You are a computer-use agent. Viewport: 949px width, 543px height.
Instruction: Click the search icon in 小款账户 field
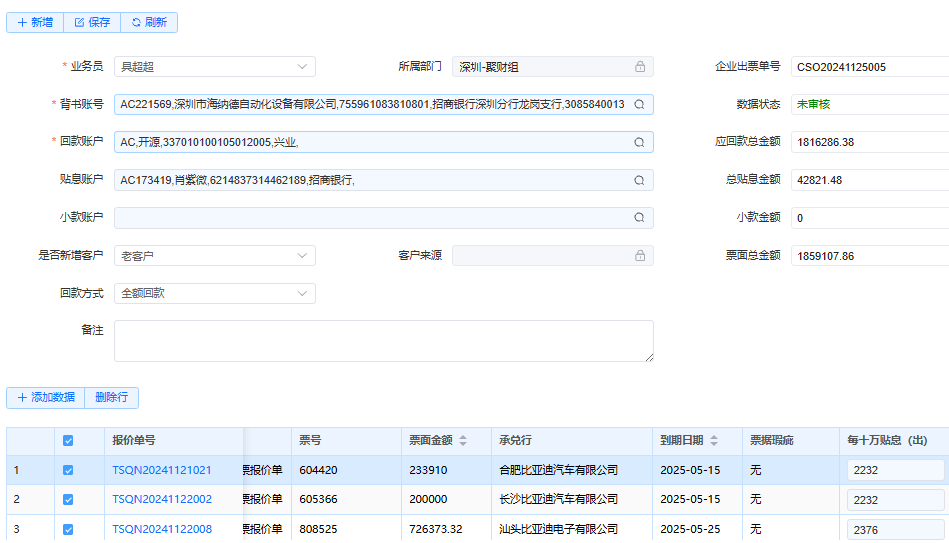click(639, 218)
